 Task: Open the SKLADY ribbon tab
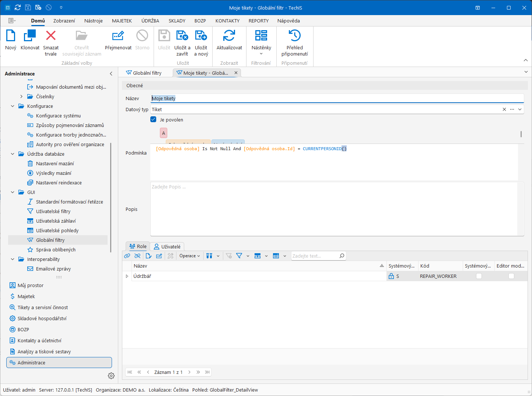[x=177, y=21]
